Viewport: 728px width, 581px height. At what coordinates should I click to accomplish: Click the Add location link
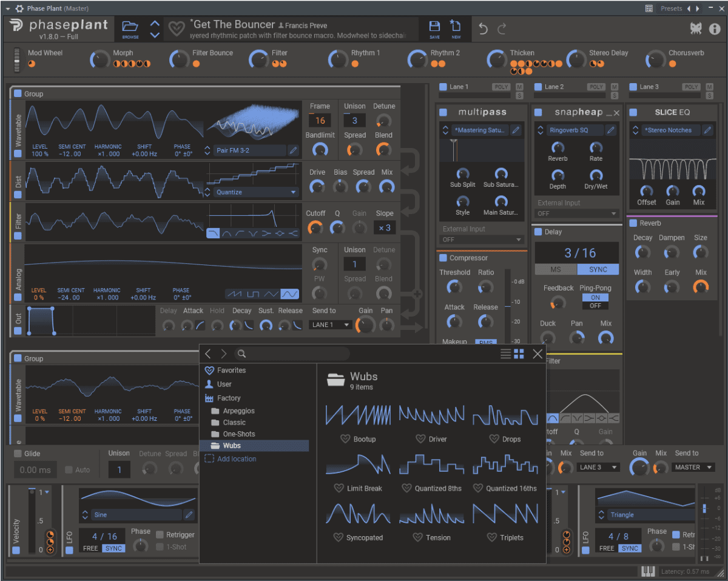(237, 459)
